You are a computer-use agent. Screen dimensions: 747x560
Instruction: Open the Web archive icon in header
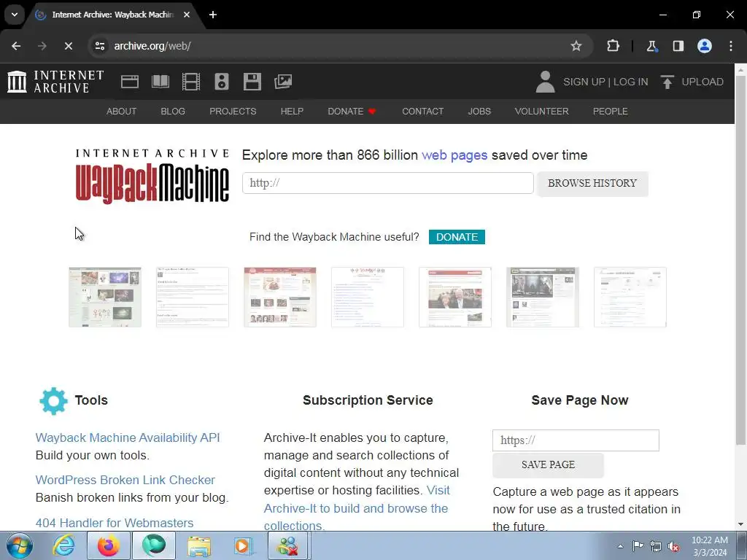130,82
